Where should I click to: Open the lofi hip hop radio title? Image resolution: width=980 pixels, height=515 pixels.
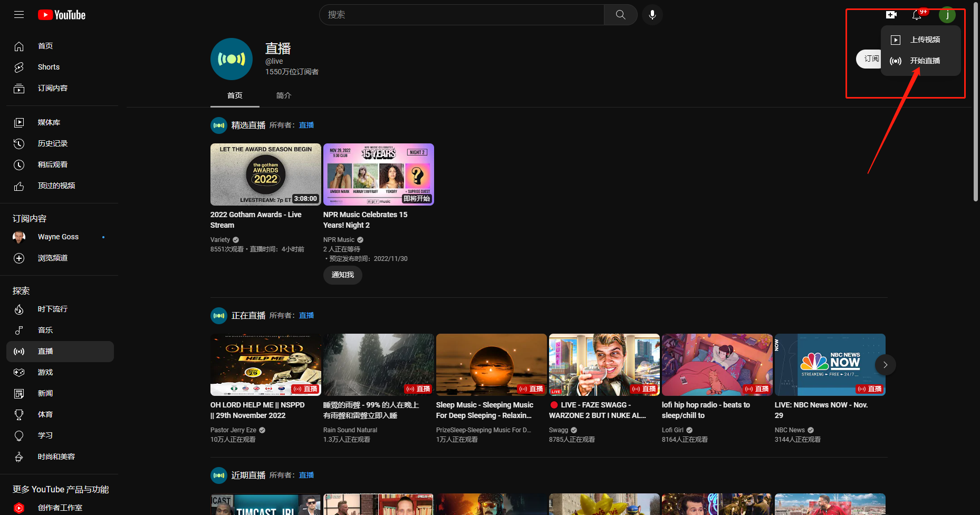706,410
